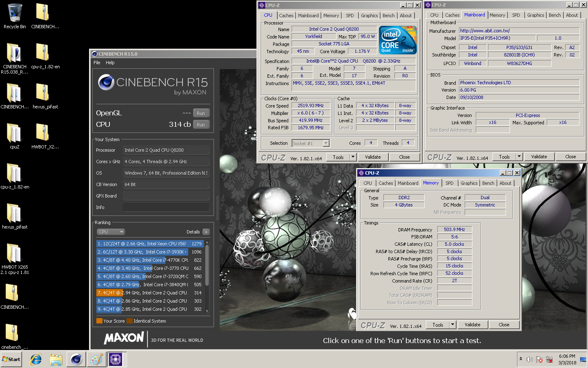
Task: Select ranking row 7 scoring 314
Action: (x=150, y=293)
